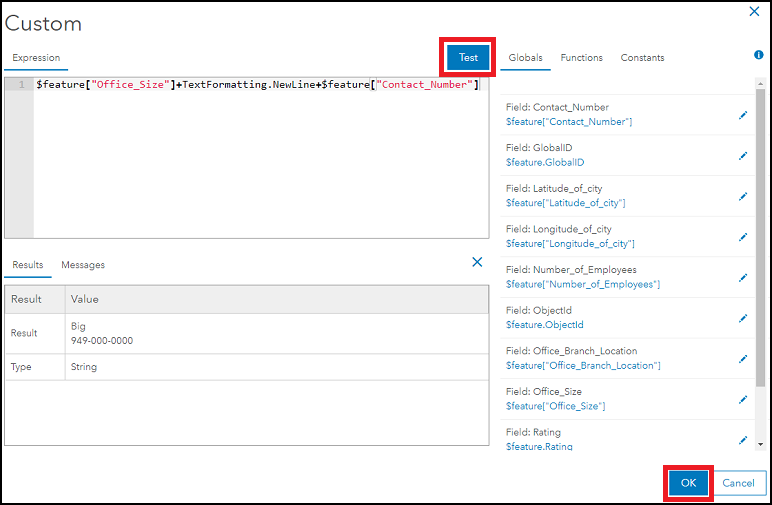Click the "Field: Office_Size" label
The width and height of the screenshot is (772, 505).
544,391
